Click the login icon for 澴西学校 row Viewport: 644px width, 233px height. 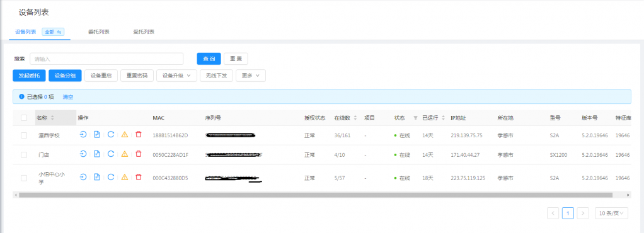[x=83, y=134]
